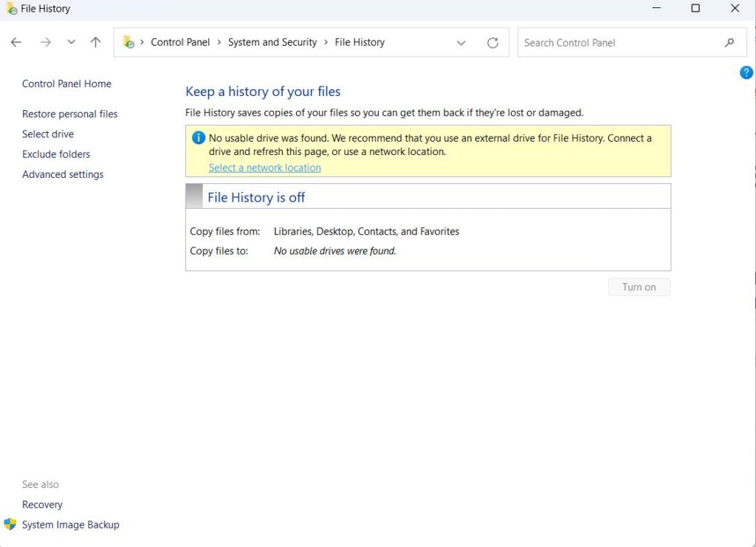Open Restore personal files
Image resolution: width=756 pixels, height=547 pixels.
pos(69,114)
